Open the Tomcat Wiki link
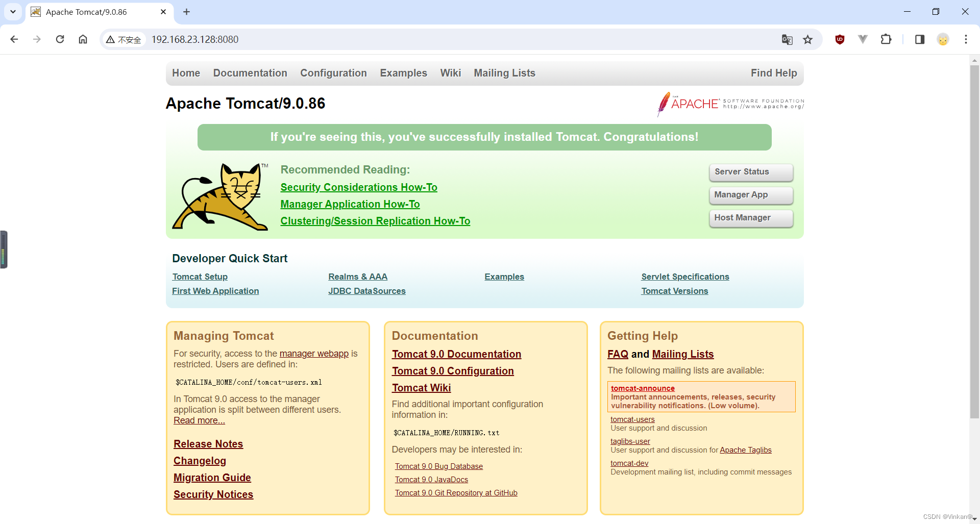The width and height of the screenshot is (980, 524). coord(421,388)
